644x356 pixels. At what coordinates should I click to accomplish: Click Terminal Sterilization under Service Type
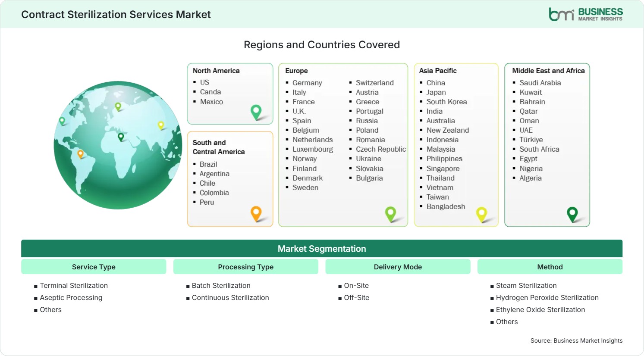74,285
